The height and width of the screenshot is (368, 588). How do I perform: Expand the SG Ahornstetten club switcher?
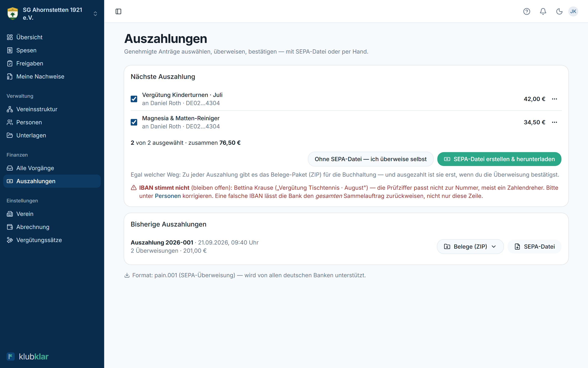pos(95,14)
